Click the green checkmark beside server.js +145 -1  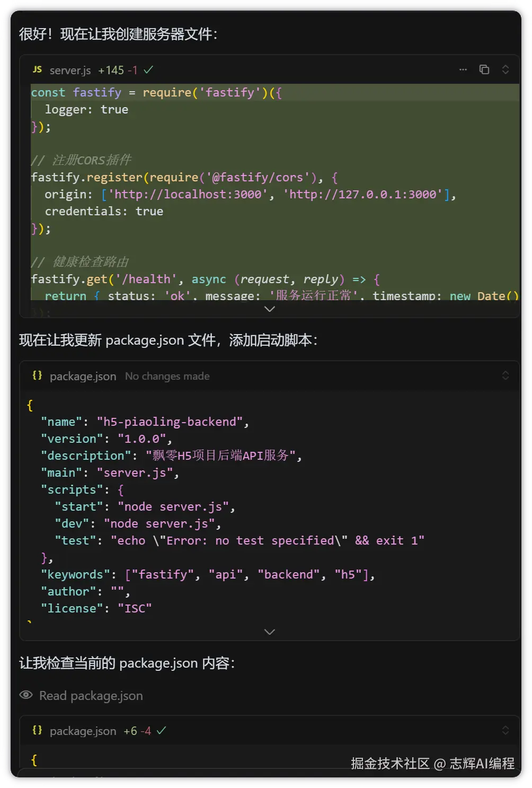point(149,69)
